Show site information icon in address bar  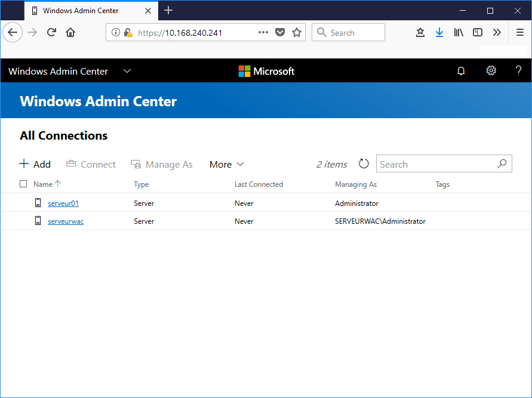[116, 33]
